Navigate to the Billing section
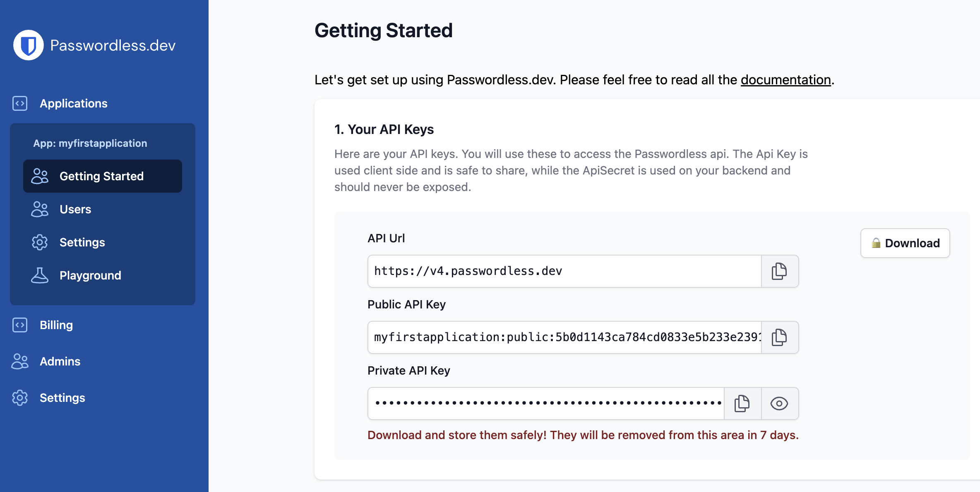The height and width of the screenshot is (492, 980). point(56,325)
